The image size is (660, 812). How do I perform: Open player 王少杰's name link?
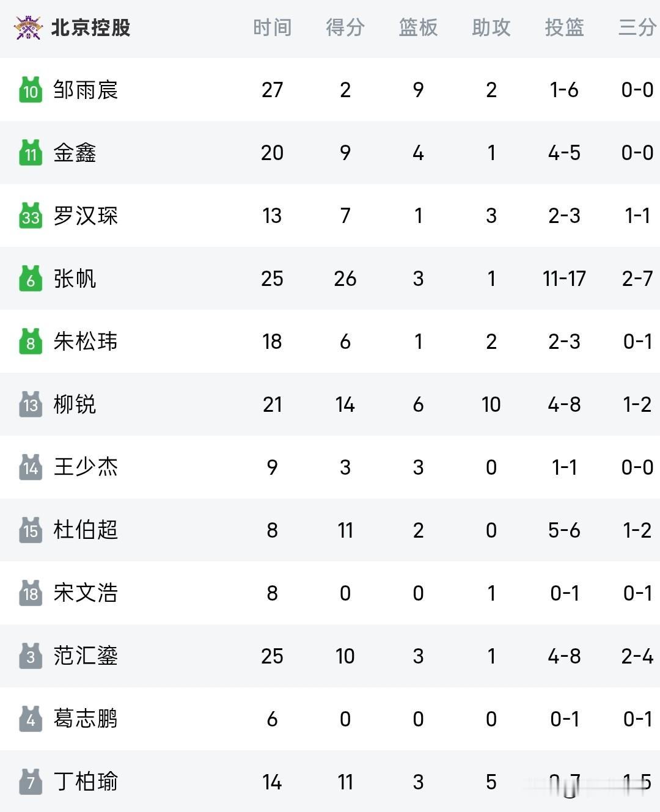[x=86, y=467]
